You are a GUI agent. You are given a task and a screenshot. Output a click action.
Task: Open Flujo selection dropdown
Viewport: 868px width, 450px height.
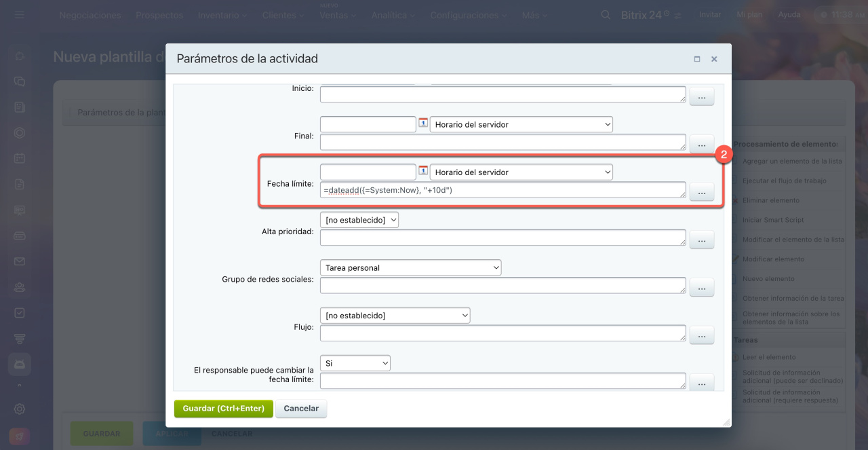395,316
